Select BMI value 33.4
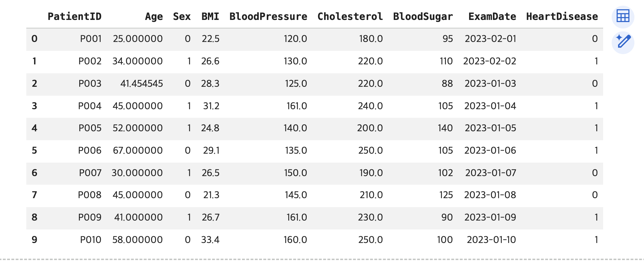Screen dimensions: 644x264 coord(210,240)
